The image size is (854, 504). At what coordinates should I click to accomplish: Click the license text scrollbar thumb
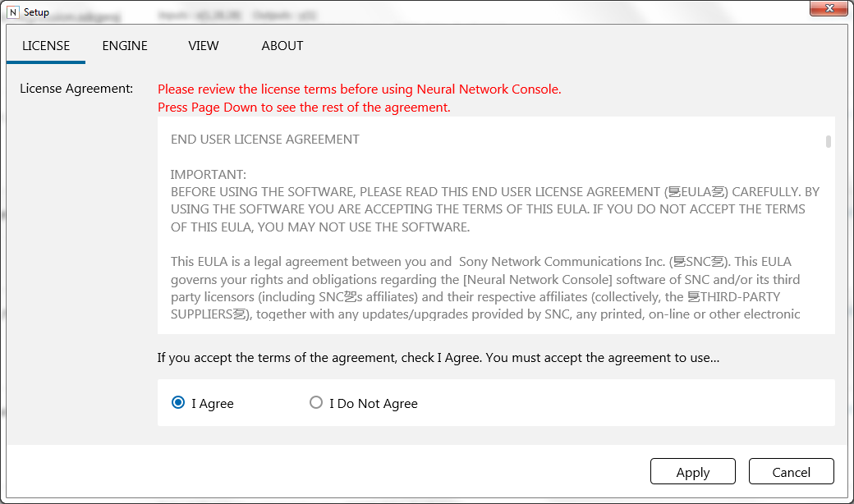828,141
